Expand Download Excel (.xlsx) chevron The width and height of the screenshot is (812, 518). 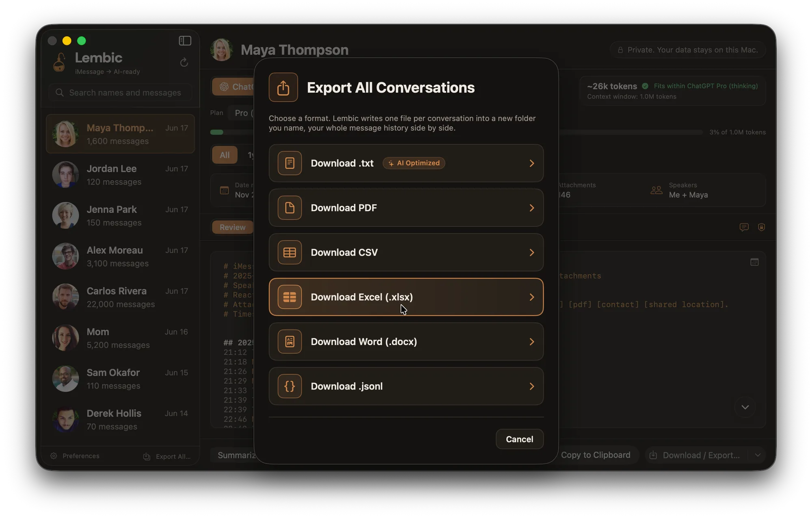531,297
